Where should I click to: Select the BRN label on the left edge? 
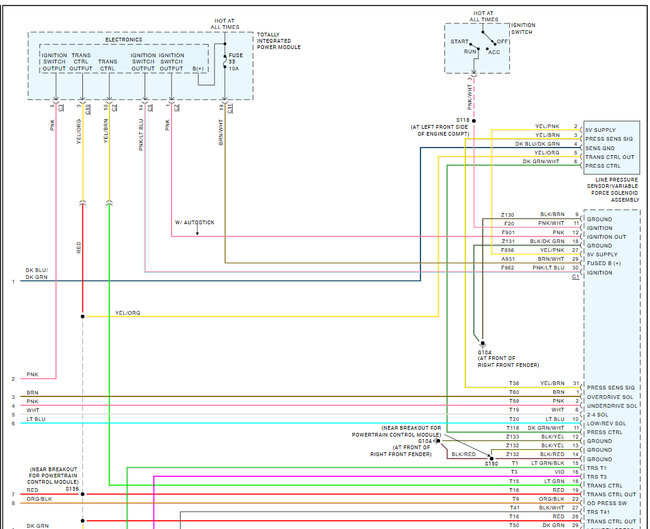point(32,393)
